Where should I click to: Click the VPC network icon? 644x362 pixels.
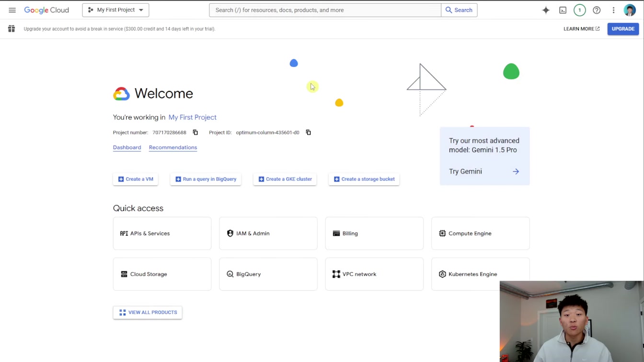(x=336, y=274)
